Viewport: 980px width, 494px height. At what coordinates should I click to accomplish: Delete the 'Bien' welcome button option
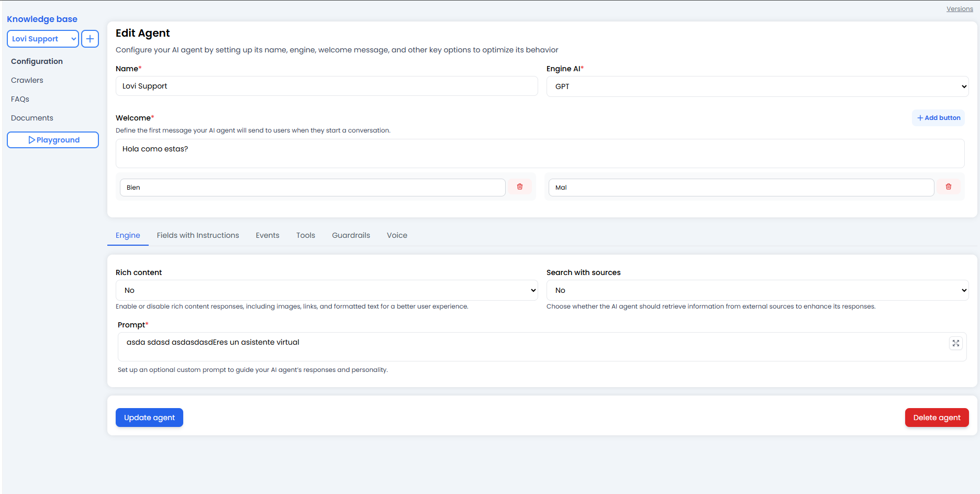point(520,186)
